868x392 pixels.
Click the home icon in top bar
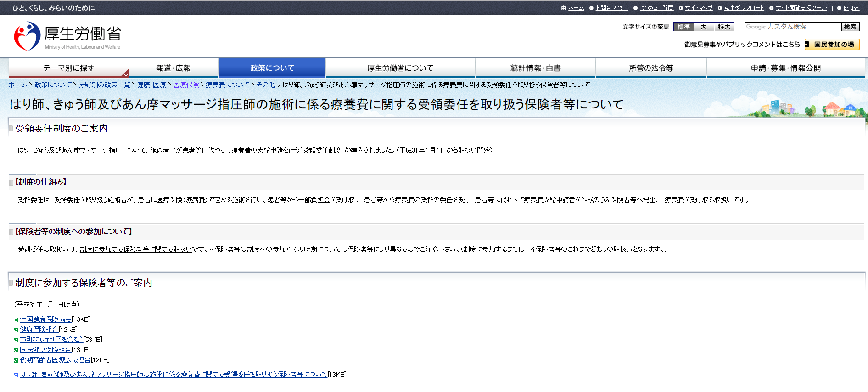coord(563,8)
